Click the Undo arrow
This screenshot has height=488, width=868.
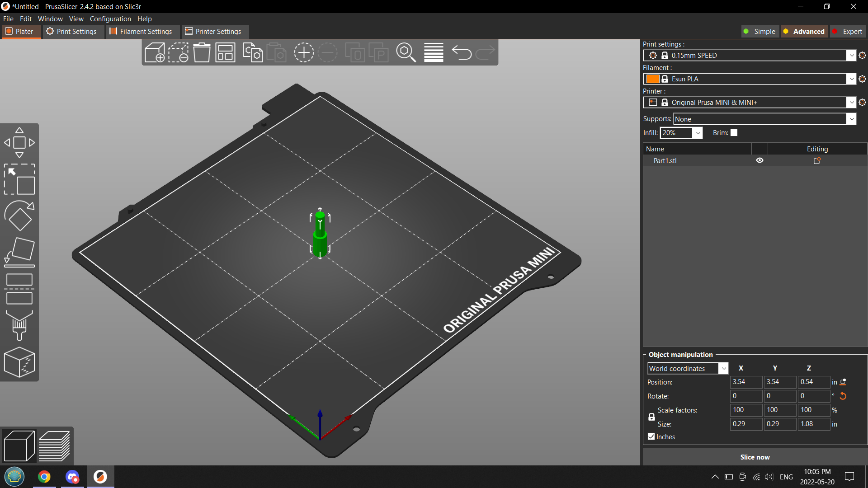462,52
